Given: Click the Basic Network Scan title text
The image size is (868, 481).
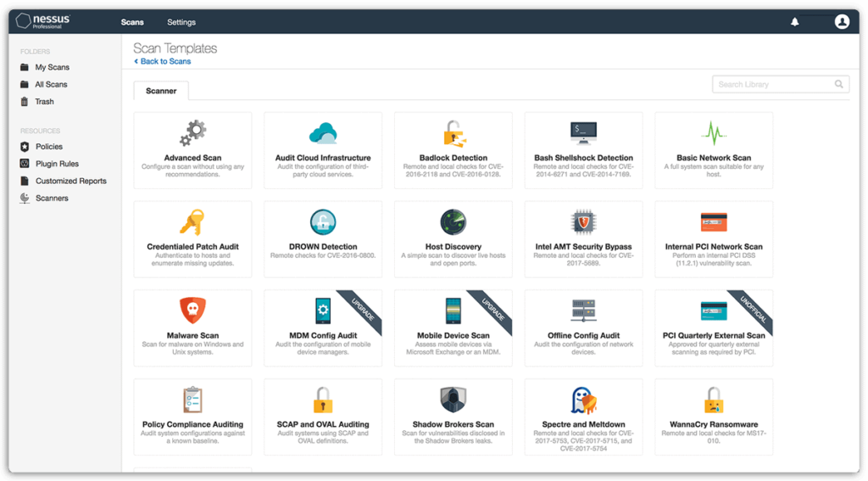Looking at the screenshot, I should 714,158.
